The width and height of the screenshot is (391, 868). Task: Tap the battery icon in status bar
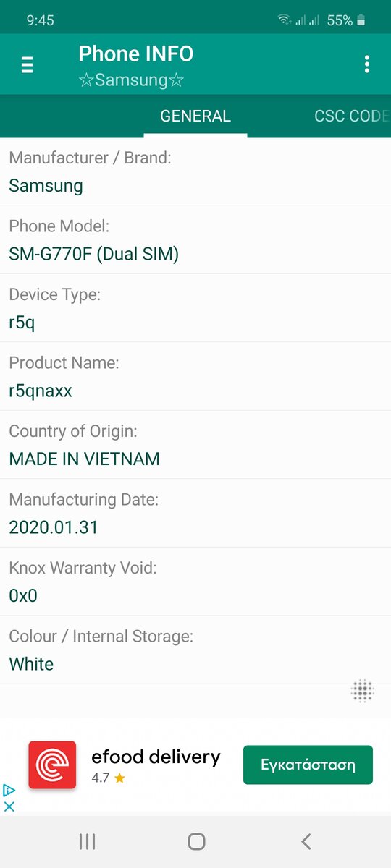point(362,20)
